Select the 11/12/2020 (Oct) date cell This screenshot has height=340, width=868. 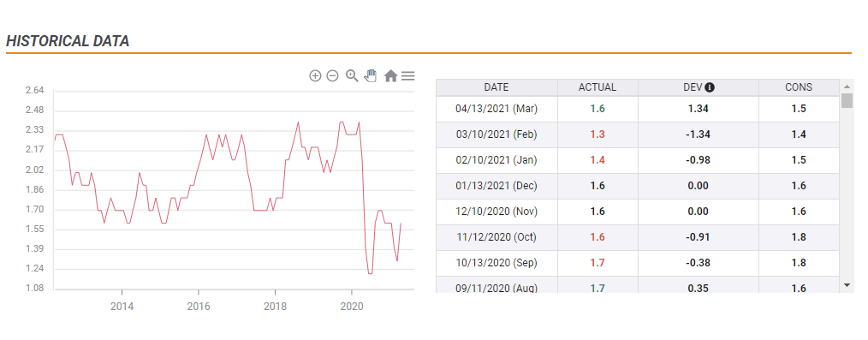496,237
